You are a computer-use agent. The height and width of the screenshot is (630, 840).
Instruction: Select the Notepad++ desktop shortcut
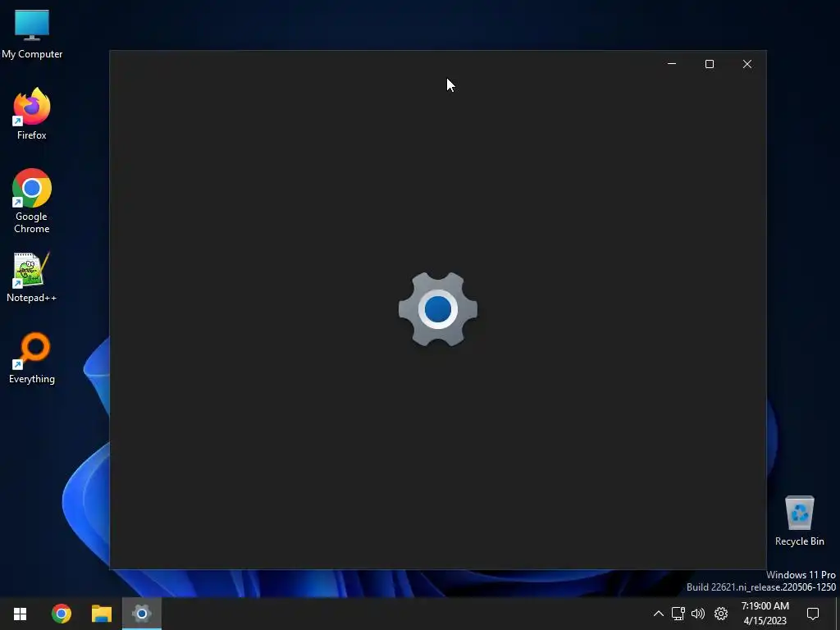pyautogui.click(x=32, y=277)
